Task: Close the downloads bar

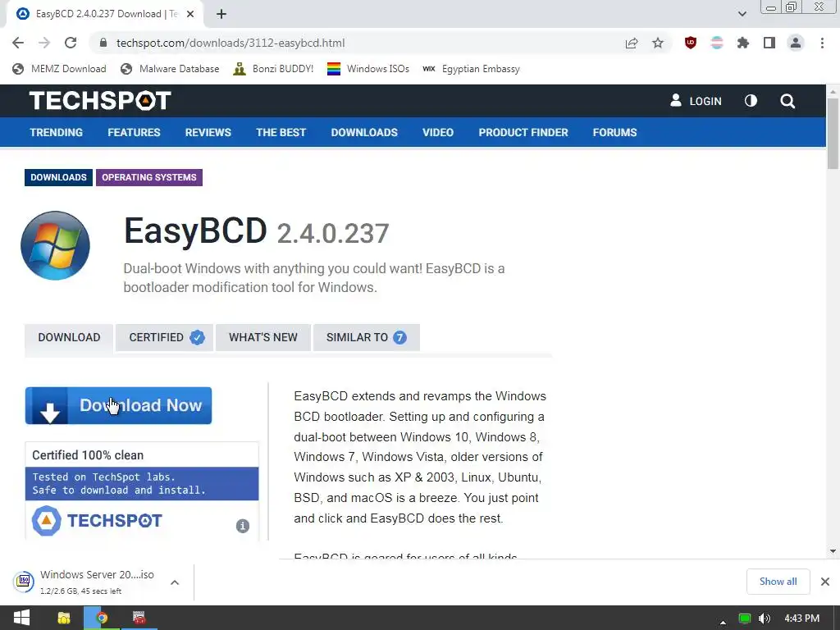Action: [825, 582]
